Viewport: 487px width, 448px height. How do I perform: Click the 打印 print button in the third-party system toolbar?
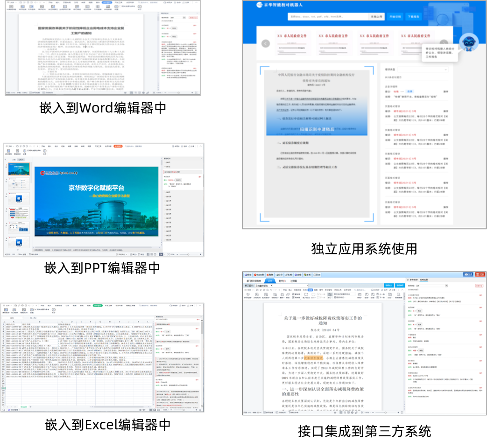point(280,275)
